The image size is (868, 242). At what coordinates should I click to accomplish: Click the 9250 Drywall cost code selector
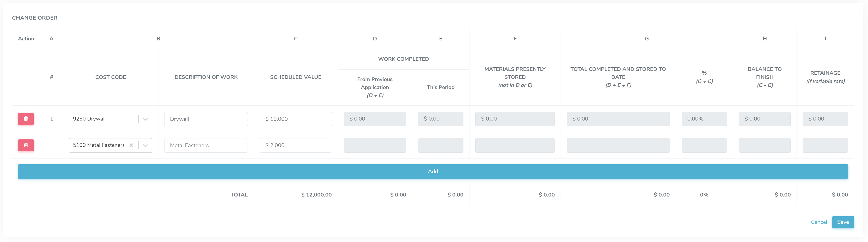103,119
